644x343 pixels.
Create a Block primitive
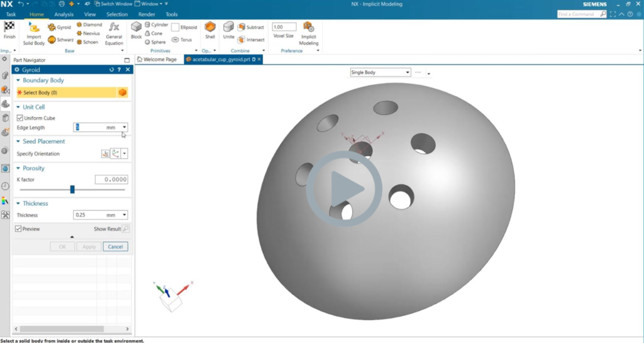coord(136,27)
